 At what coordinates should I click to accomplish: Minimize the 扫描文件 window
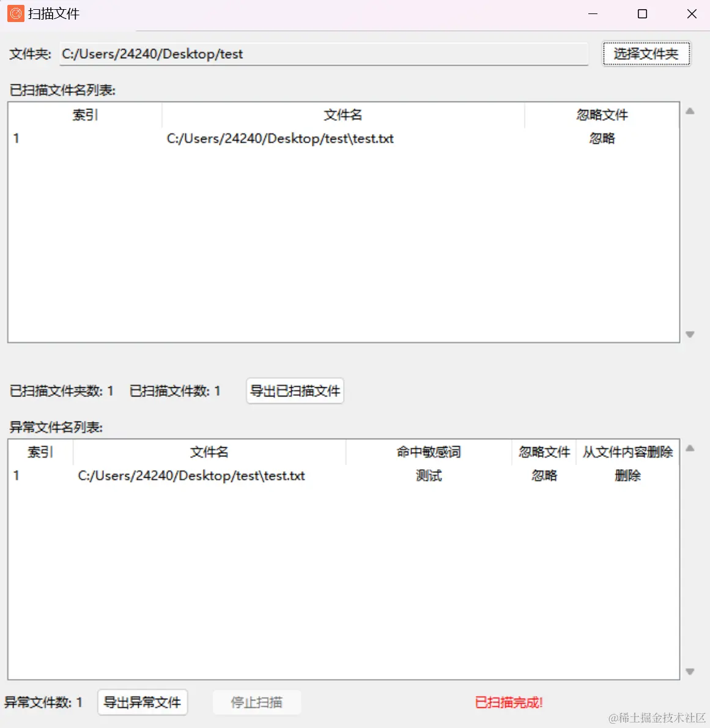pos(593,14)
